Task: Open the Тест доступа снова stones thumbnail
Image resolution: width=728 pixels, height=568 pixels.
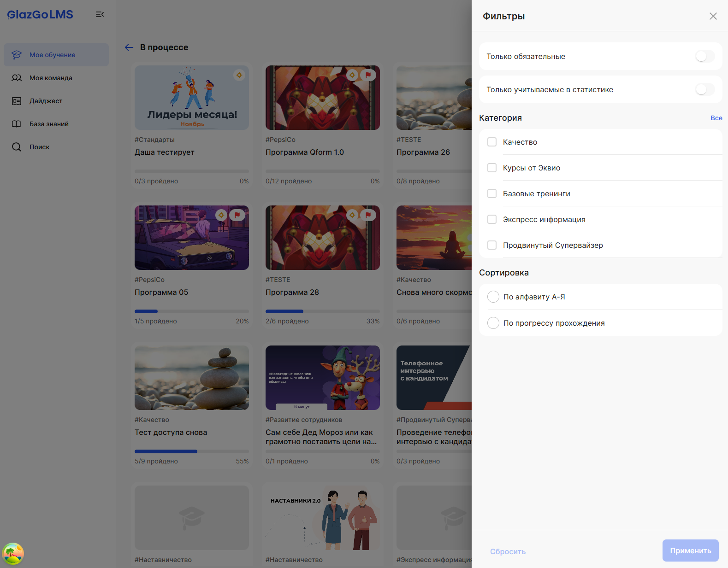Action: pyautogui.click(x=192, y=378)
